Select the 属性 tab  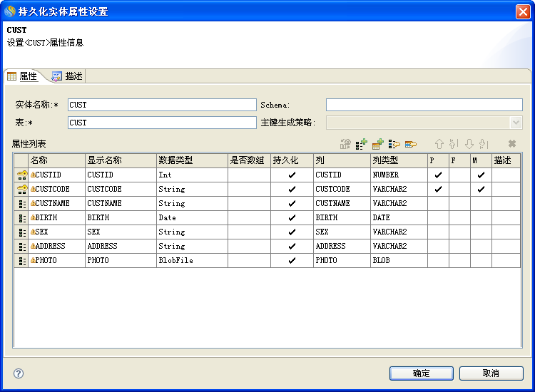(x=23, y=76)
